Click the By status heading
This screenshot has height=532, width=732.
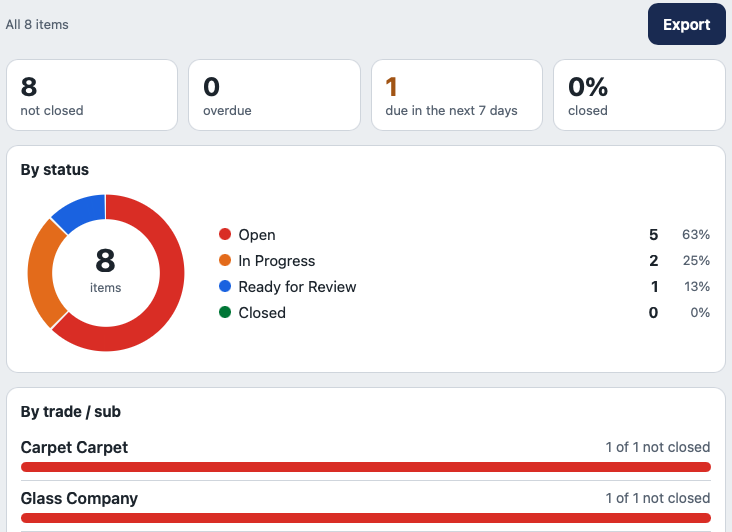[55, 170]
